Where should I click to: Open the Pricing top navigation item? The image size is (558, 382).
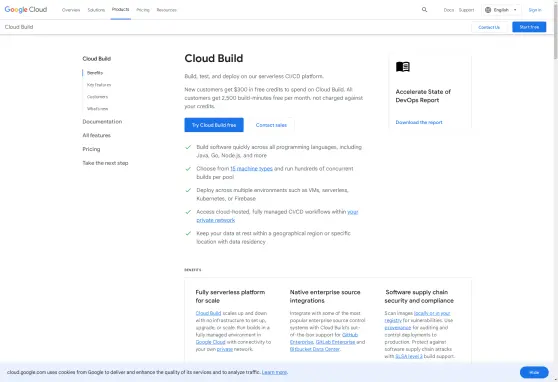point(143,10)
